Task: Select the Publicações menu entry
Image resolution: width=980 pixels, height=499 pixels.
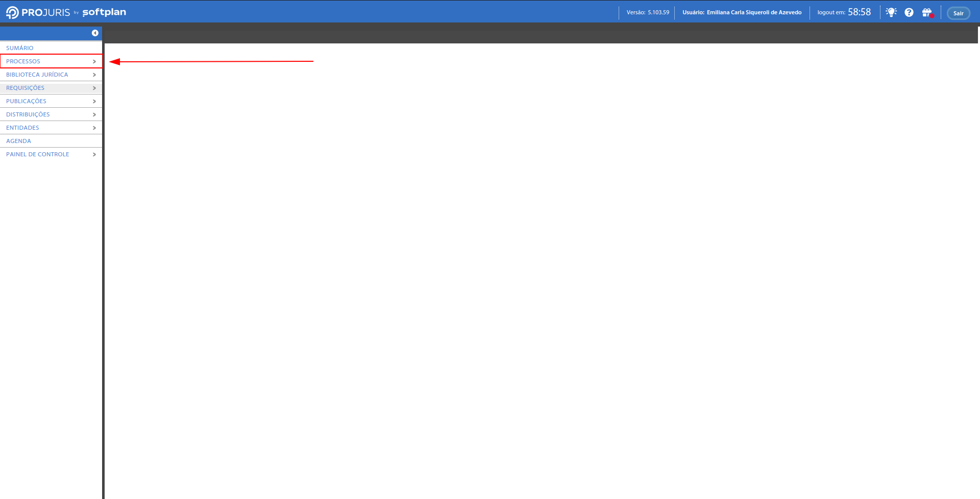Action: click(27, 101)
